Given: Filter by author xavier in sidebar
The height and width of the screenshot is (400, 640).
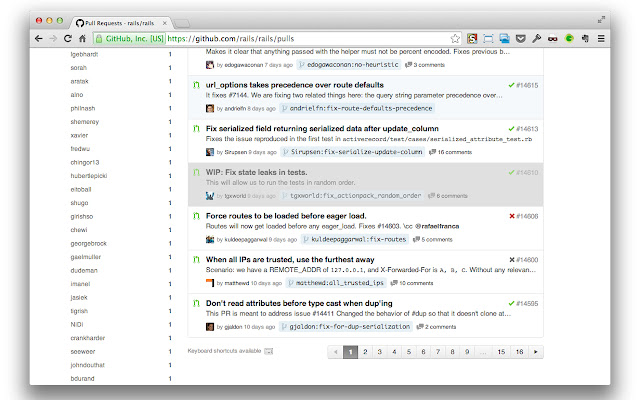Looking at the screenshot, I should (79, 135).
